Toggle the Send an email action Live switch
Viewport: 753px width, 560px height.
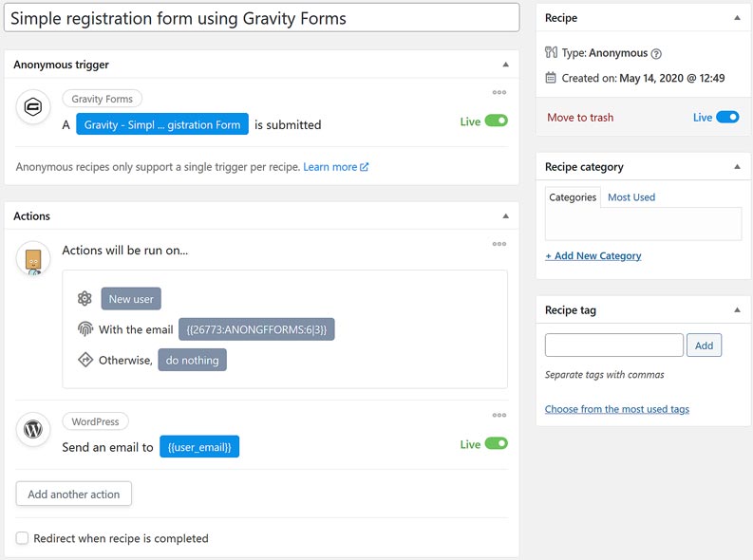[x=496, y=443]
